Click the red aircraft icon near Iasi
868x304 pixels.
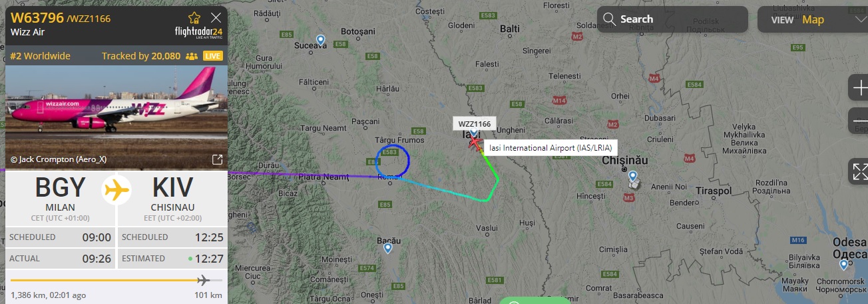point(475,142)
